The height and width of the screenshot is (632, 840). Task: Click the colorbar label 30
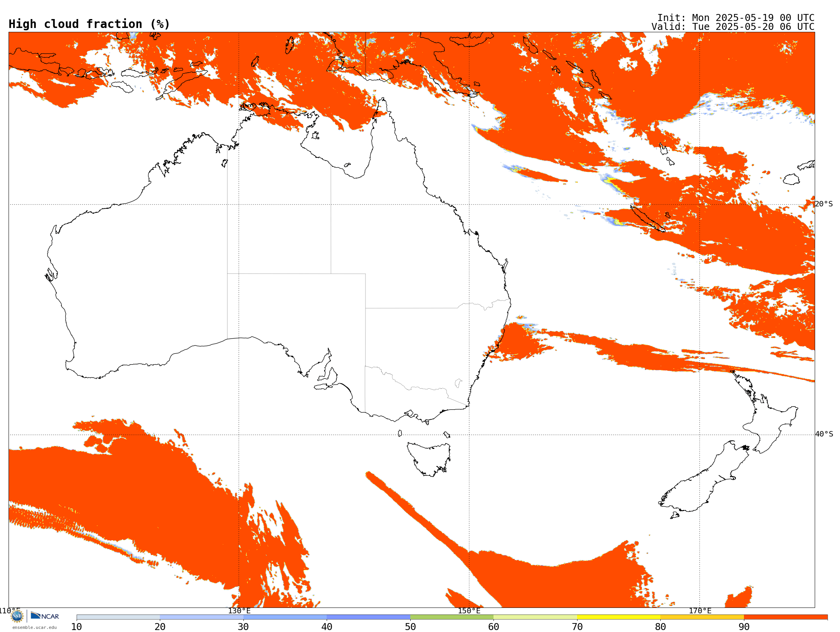(x=243, y=627)
